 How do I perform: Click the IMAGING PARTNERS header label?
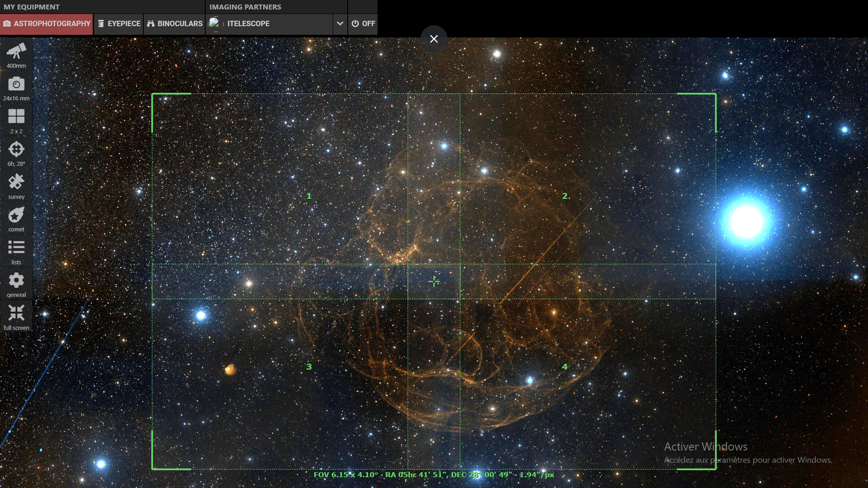245,7
